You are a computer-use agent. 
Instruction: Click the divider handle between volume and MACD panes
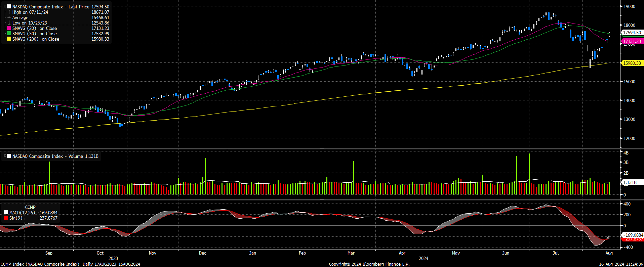(322, 199)
